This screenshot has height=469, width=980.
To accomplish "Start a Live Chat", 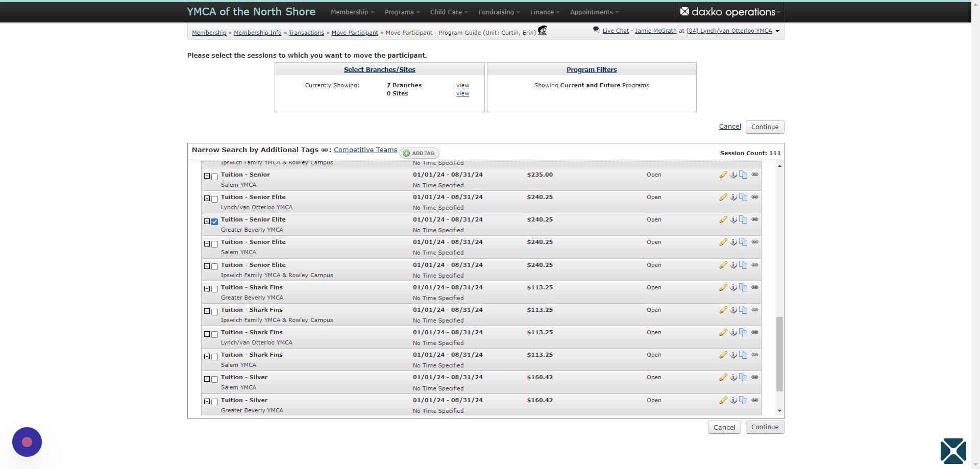I will pyautogui.click(x=616, y=31).
